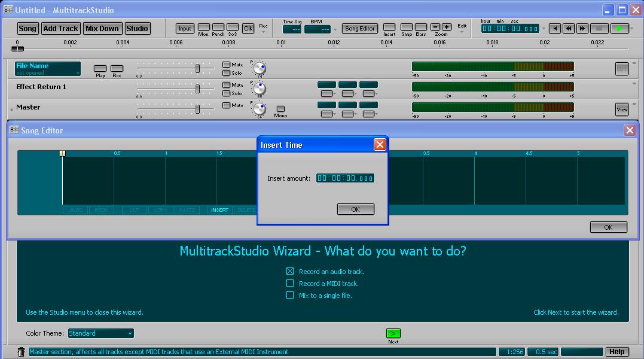Screen dimensions: 644x359
Task: Click the third effect slot on Master
Action: pos(368,105)
